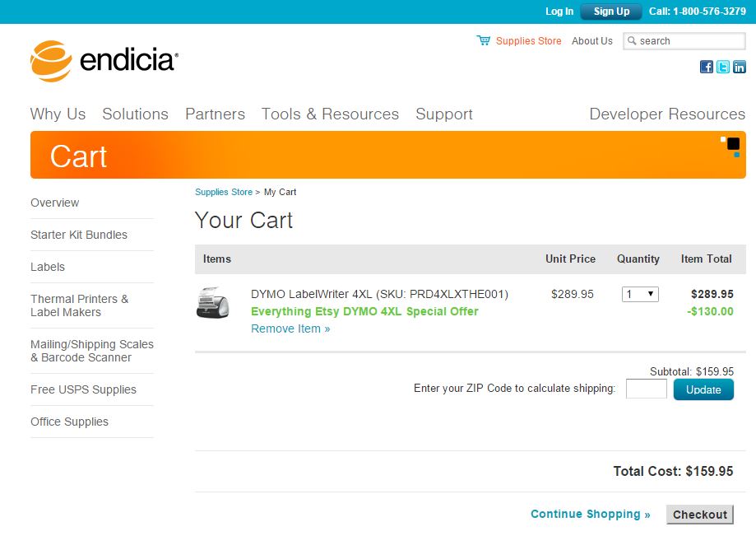Open Thermal Printers & Label Makers
756x536 pixels.
pyautogui.click(x=80, y=305)
